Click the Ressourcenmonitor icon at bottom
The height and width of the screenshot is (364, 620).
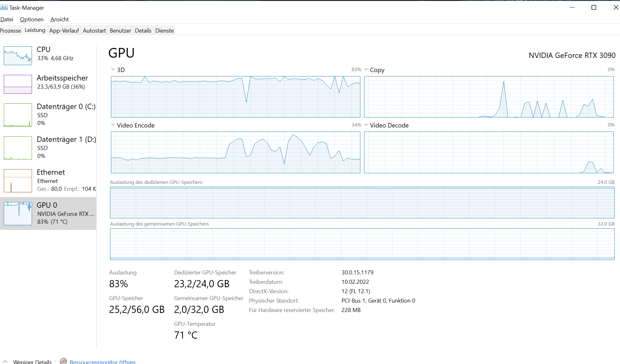coord(63,361)
